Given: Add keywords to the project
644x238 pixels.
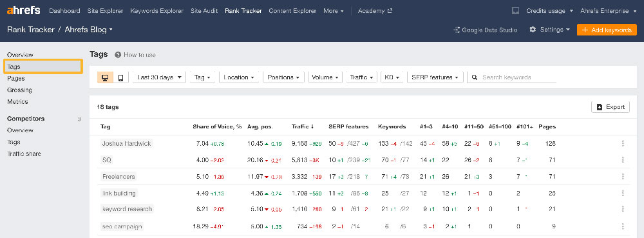Looking at the screenshot, I should 607,30.
